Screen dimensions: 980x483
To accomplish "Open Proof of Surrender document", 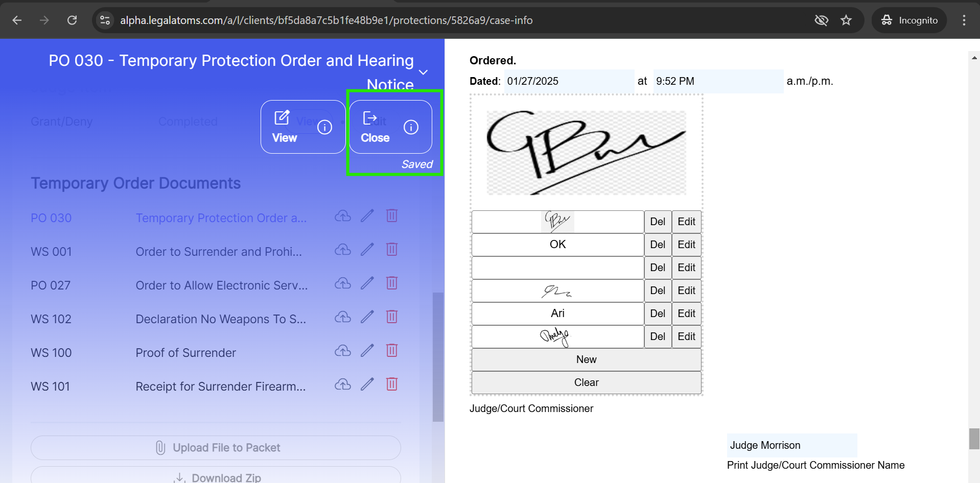I will 186,353.
